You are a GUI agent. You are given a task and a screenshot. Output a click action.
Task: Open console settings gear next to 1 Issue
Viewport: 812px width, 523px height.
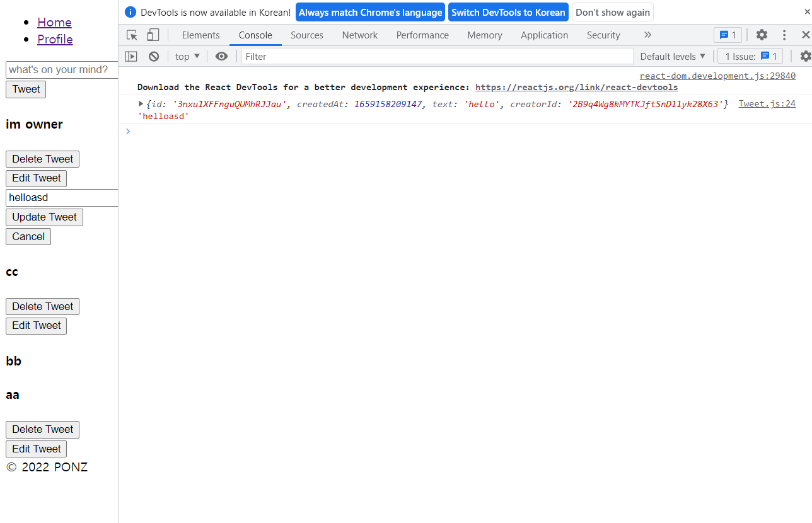[x=806, y=56]
